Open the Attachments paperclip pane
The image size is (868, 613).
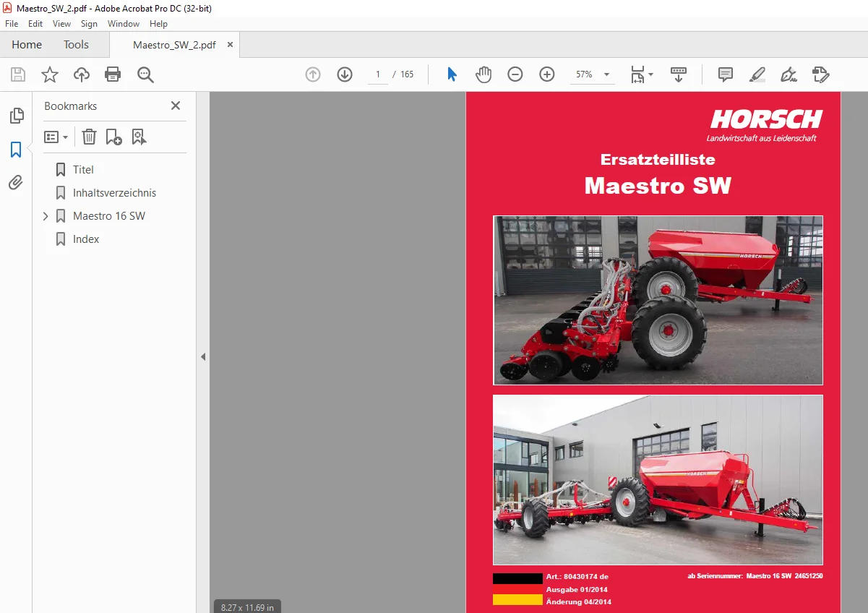16,183
